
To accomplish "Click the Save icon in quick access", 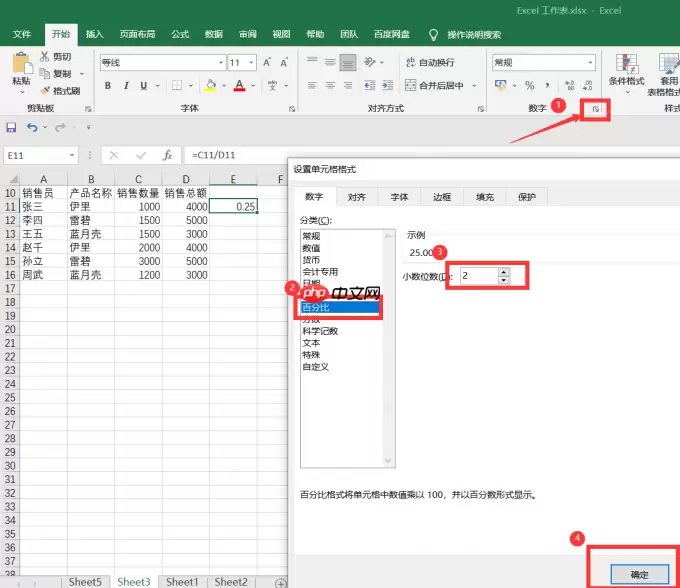I will [x=11, y=127].
